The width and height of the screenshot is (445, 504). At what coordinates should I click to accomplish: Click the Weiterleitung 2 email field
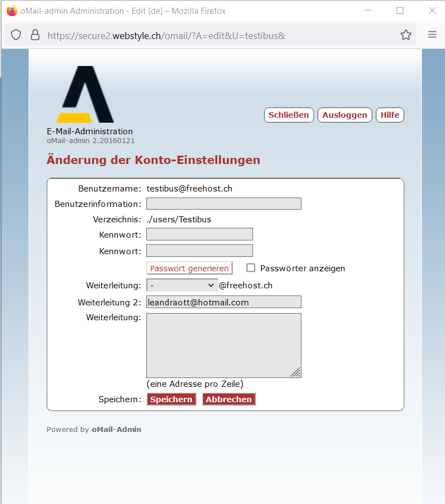click(223, 302)
